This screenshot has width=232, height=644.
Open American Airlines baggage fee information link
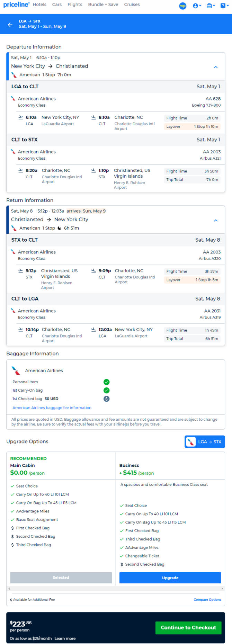click(52, 408)
